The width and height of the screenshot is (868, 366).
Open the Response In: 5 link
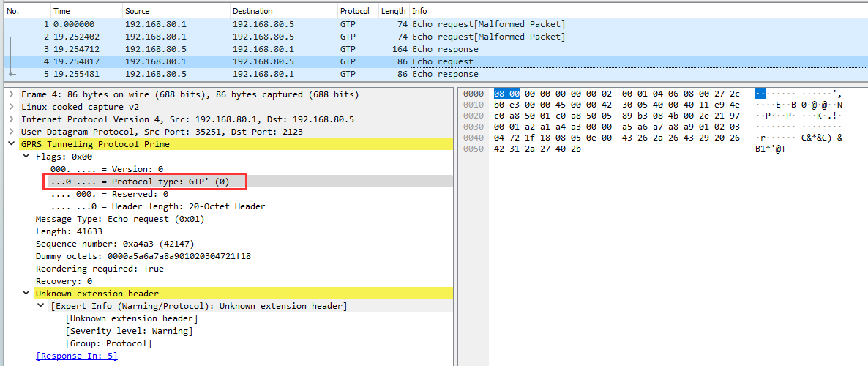76,356
